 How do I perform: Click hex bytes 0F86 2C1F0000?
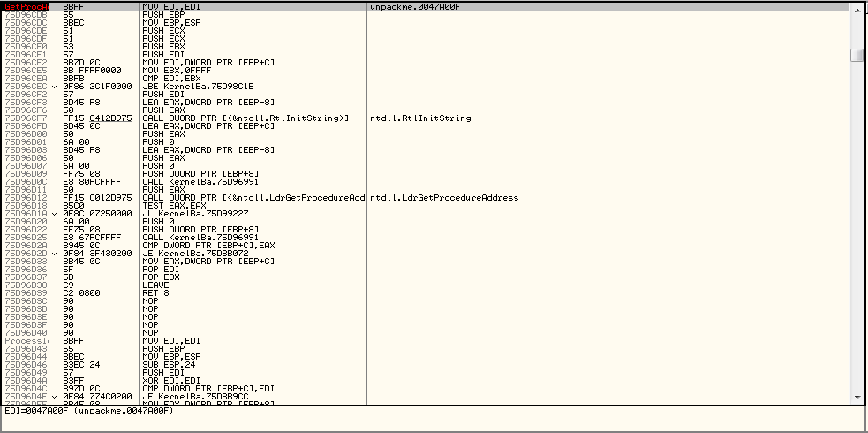pyautogui.click(x=97, y=87)
